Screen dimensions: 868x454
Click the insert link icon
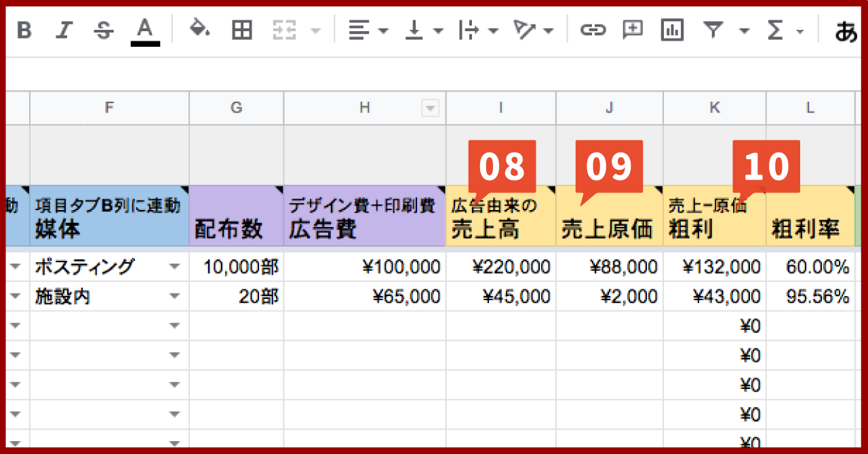click(592, 30)
